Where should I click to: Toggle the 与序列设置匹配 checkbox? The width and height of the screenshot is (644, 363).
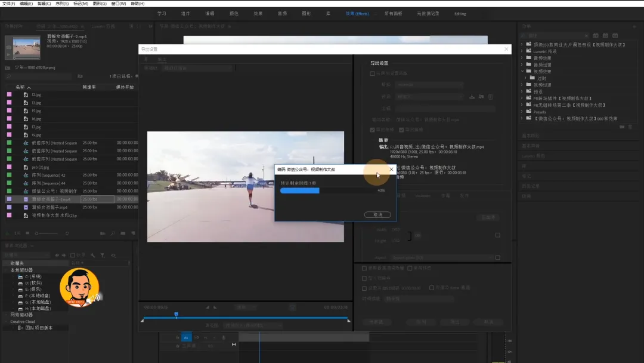(373, 73)
